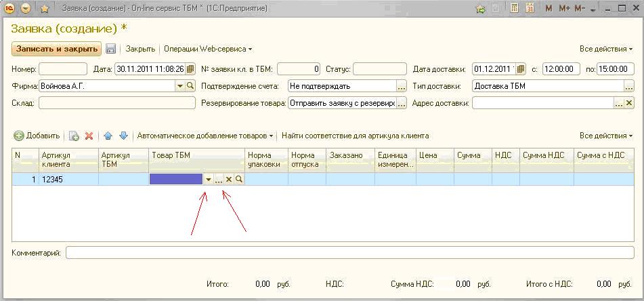Click the Фирма field Войнова А.Г.
The image size is (644, 301).
click(x=107, y=86)
